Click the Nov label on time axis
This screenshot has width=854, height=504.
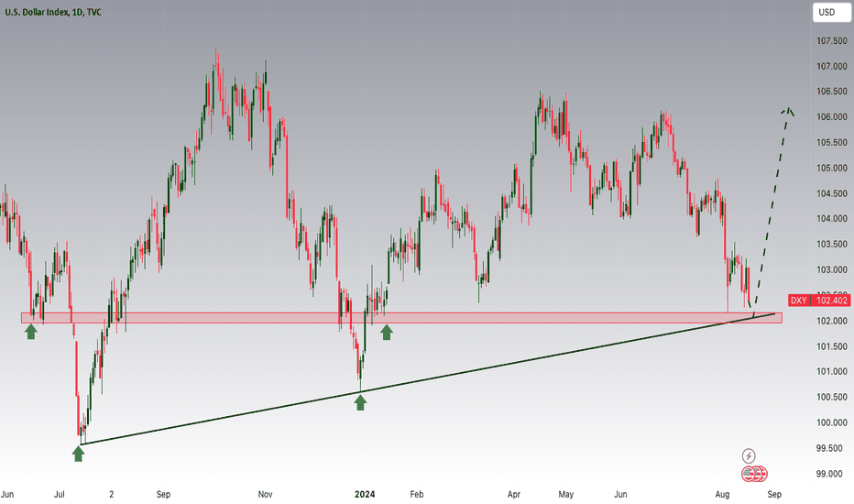[x=265, y=494]
